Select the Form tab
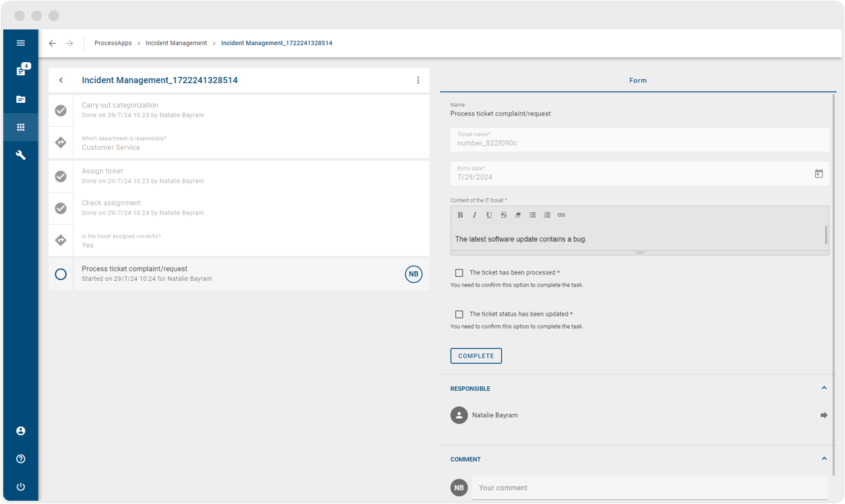The width and height of the screenshot is (845, 504). click(x=638, y=81)
